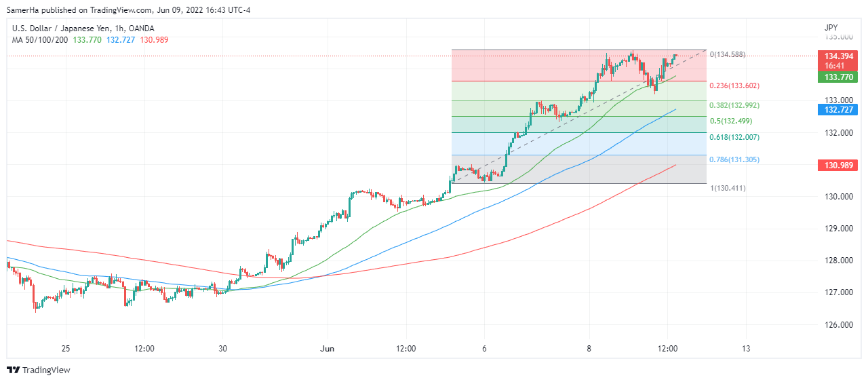This screenshot has height=382, width=868.
Task: Open the U.S. Dollar / Japanese Yen symbol title
Action: 83,28
